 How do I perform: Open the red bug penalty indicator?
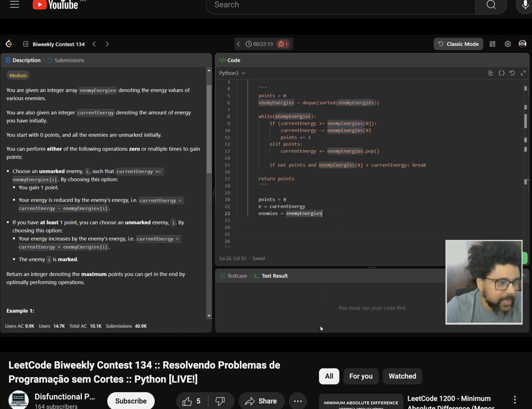click(x=282, y=44)
